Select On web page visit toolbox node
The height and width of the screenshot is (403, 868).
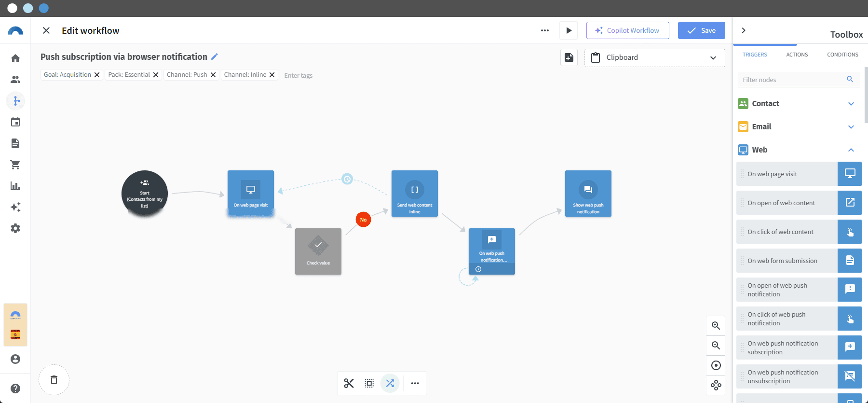(799, 174)
